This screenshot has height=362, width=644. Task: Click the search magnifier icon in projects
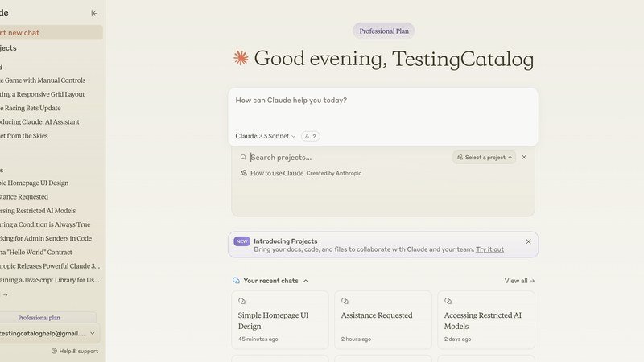pos(243,157)
